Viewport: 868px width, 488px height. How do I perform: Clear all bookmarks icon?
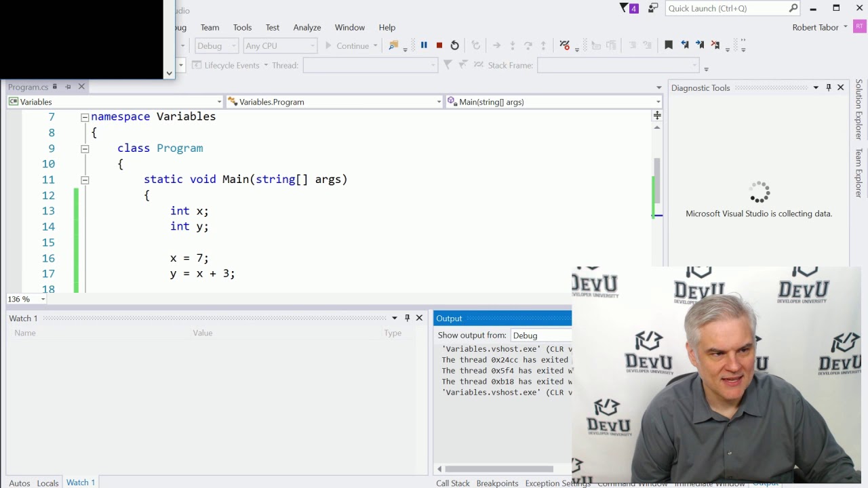point(715,45)
